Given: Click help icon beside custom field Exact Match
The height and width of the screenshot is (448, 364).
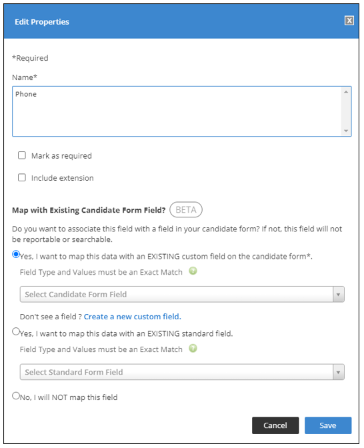Looking at the screenshot, I should pyautogui.click(x=193, y=271).
